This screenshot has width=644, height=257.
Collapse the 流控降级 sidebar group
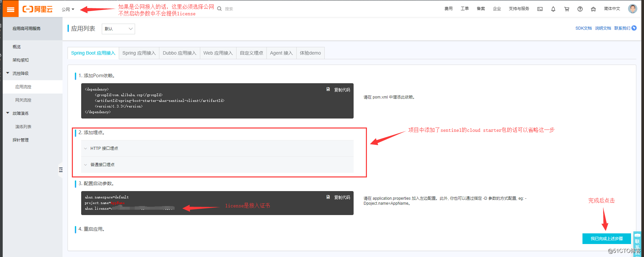point(8,73)
